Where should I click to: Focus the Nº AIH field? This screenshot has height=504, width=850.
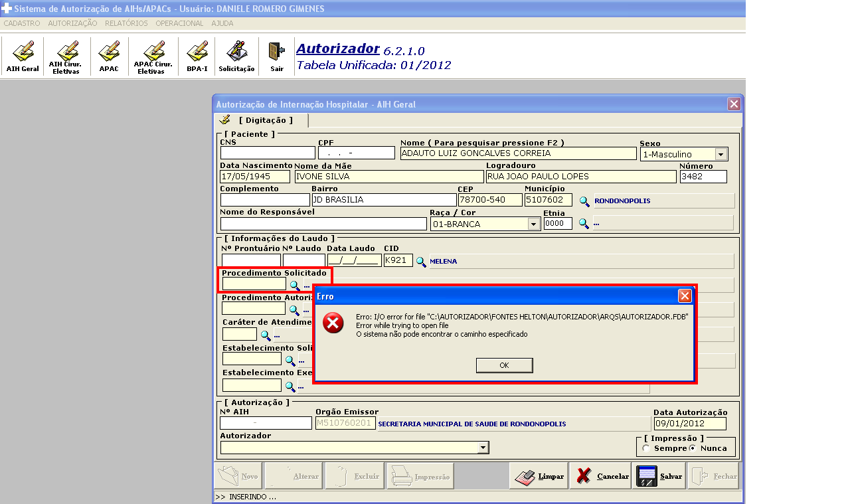[x=266, y=423]
